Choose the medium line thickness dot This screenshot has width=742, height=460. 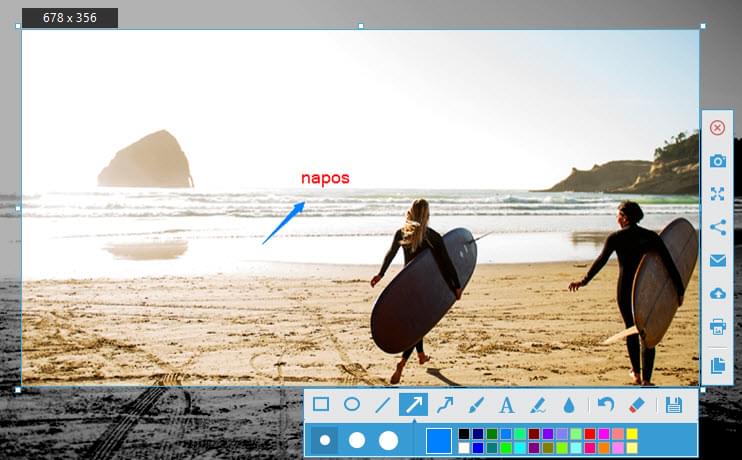click(356, 440)
